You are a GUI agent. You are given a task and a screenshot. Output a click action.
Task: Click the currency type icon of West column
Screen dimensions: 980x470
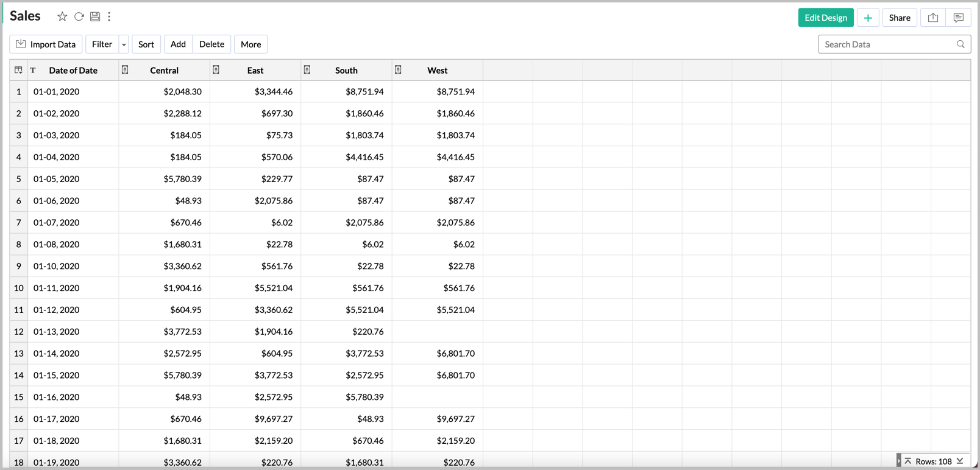[398, 70]
